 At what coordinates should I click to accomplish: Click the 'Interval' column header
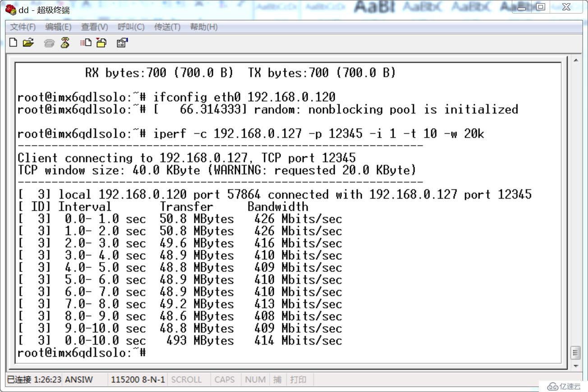[84, 206]
